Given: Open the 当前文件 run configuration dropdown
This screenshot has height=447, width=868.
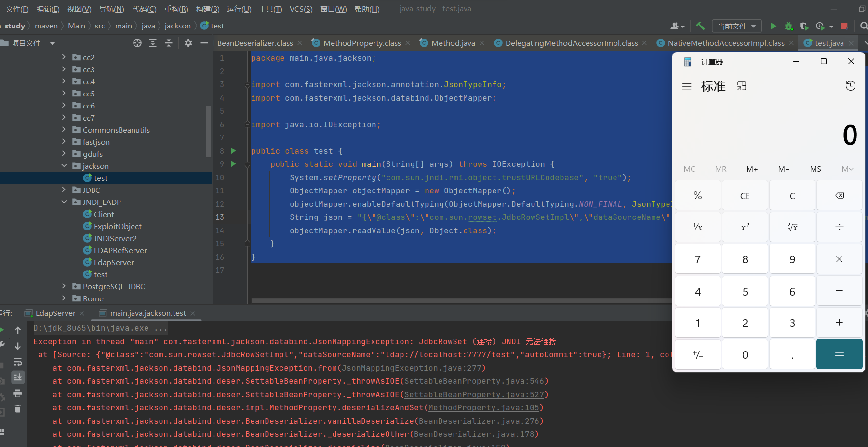Looking at the screenshot, I should [x=737, y=26].
